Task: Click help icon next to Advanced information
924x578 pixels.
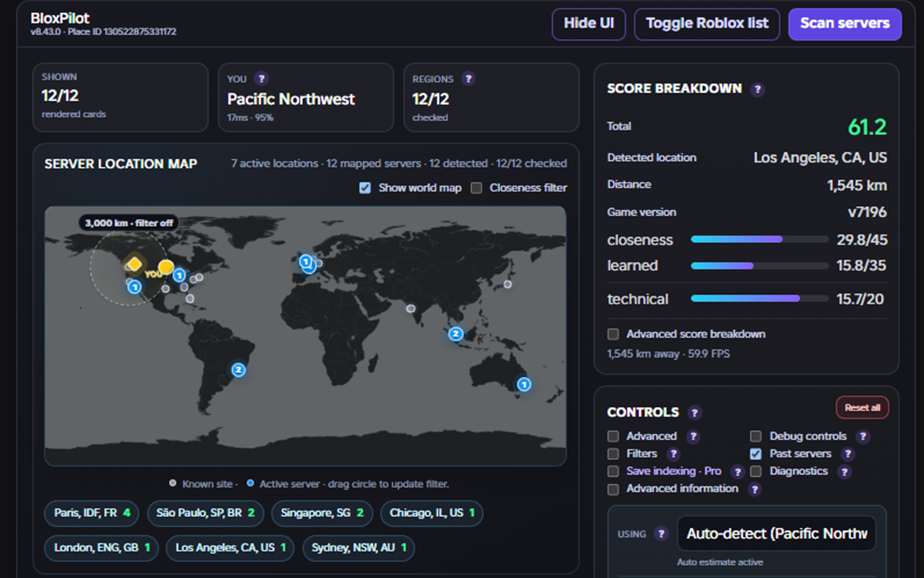Action: (x=754, y=489)
